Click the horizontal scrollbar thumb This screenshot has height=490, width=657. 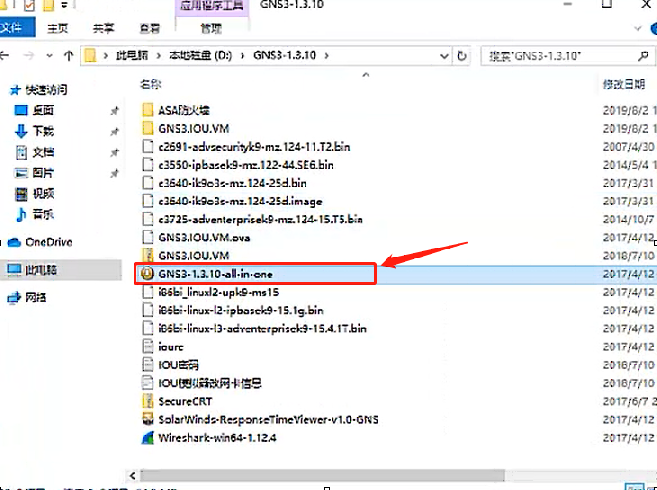click(x=323, y=475)
